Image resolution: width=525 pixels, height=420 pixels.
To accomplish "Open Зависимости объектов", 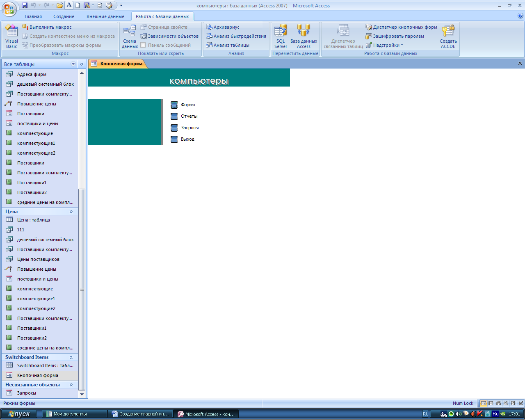I will (169, 36).
